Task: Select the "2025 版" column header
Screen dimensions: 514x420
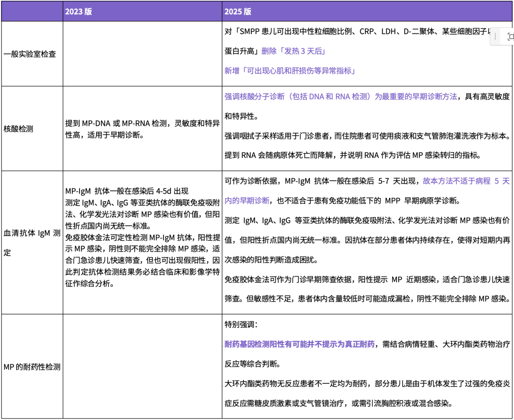Action: (x=237, y=12)
